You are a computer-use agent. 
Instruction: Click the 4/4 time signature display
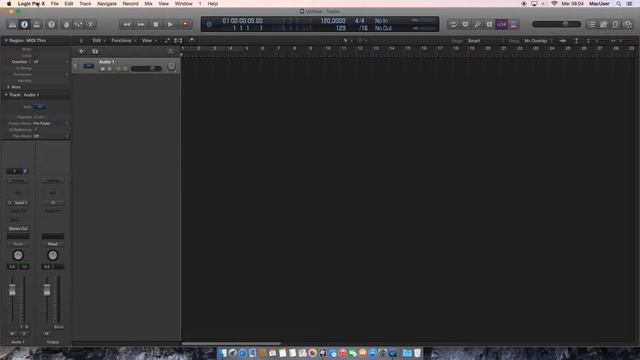point(359,21)
